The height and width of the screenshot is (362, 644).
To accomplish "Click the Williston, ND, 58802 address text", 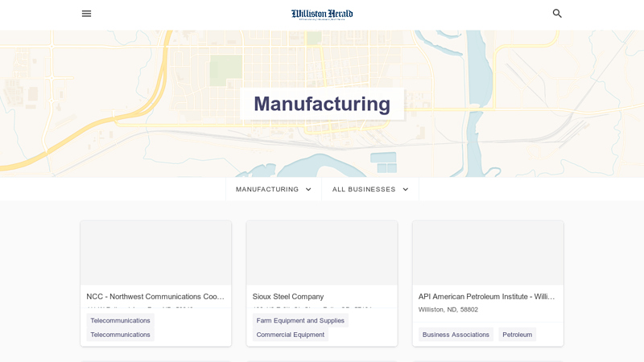I will [448, 310].
